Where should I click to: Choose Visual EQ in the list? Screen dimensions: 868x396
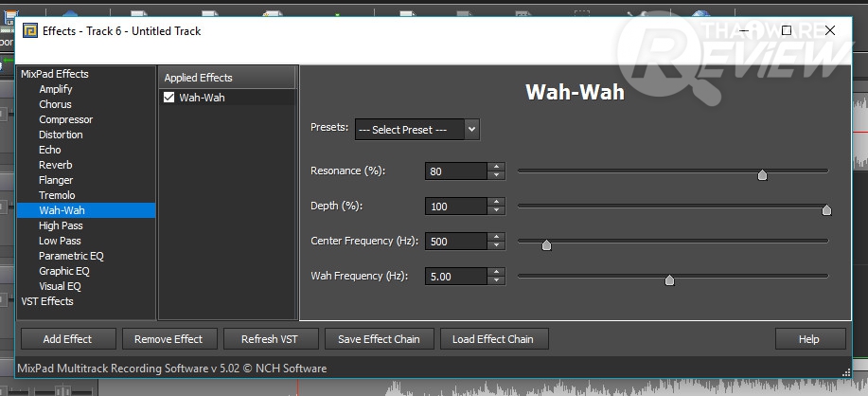pyautogui.click(x=60, y=286)
